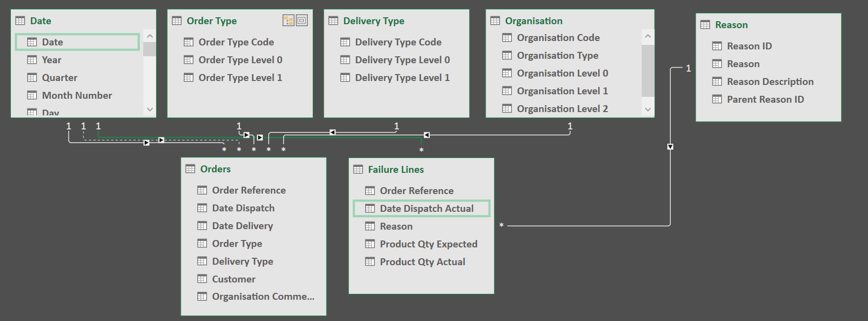Click the Failure Lines table header icon

coord(358,169)
